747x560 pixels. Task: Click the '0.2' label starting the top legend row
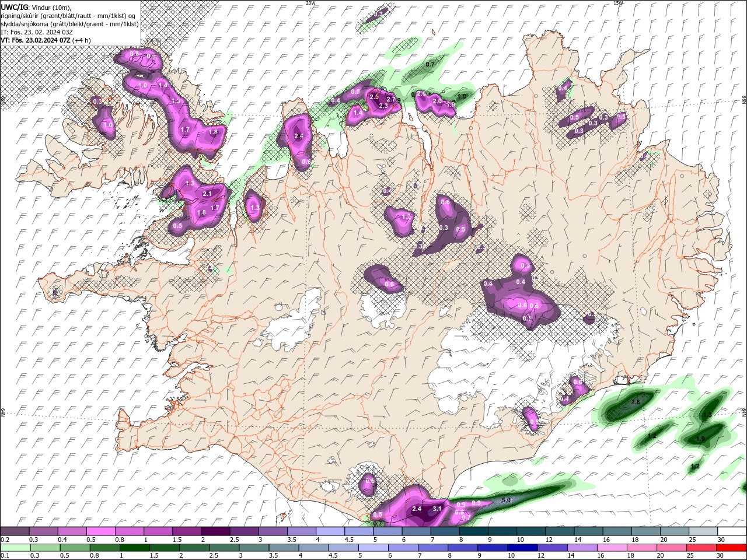(x=5, y=540)
